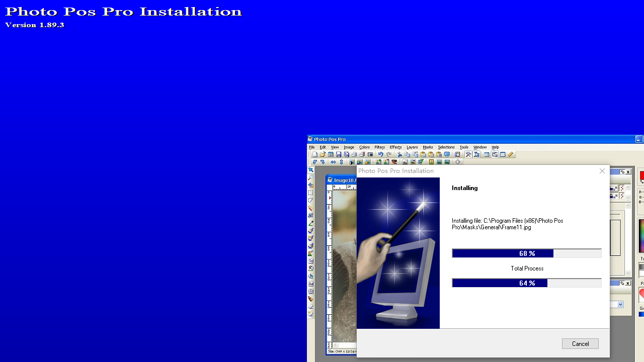This screenshot has width=644, height=362.
Task: Open the Colors menu
Action: [x=364, y=147]
